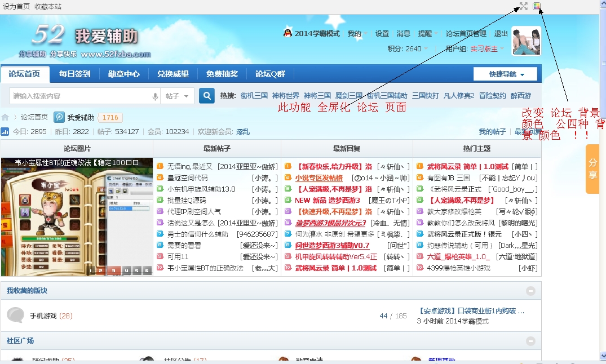The width and height of the screenshot is (606, 364).
Task: Click the microphone voice search icon
Action: click(155, 96)
